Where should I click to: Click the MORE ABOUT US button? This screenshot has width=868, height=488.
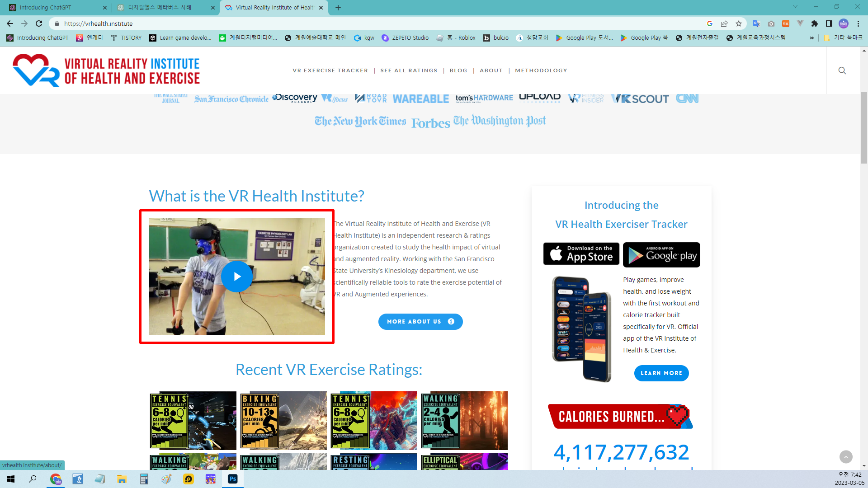tap(420, 322)
